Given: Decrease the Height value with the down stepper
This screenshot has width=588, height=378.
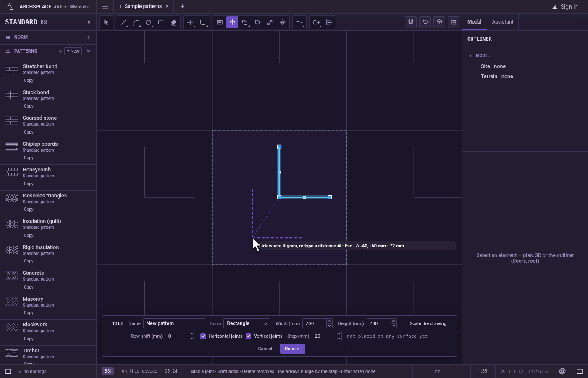Looking at the screenshot, I should click(x=394, y=326).
